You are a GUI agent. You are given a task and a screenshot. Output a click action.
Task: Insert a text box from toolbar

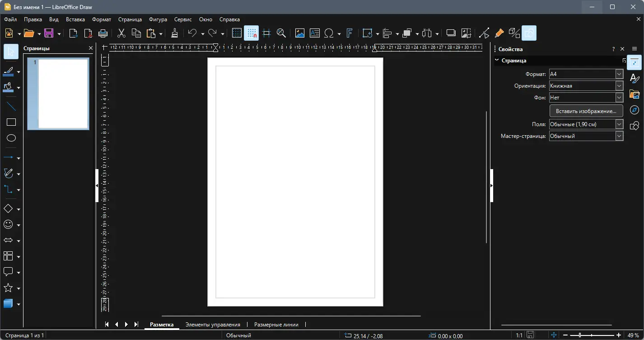click(314, 33)
